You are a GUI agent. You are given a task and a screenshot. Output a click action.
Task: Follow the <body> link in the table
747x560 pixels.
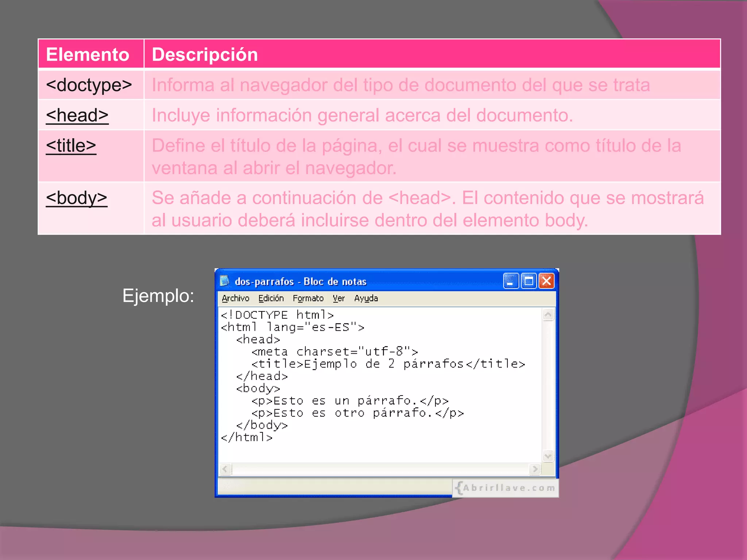[x=77, y=198]
